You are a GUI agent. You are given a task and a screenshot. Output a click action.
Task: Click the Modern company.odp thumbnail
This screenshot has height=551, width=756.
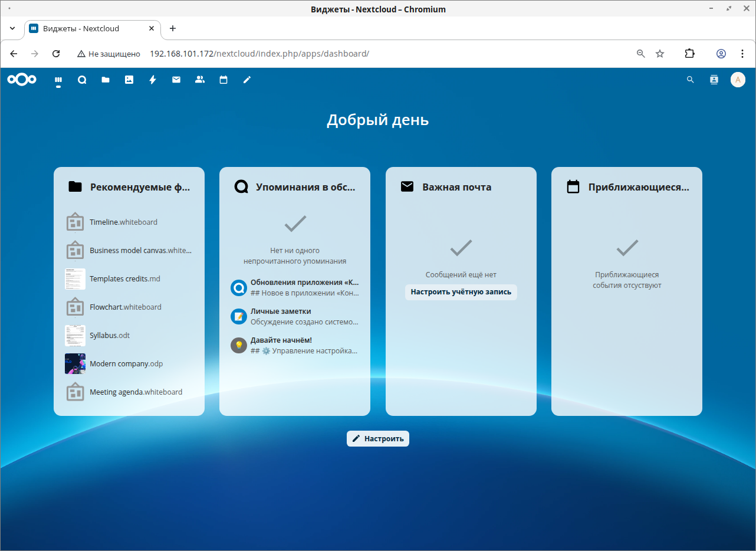[x=75, y=364]
